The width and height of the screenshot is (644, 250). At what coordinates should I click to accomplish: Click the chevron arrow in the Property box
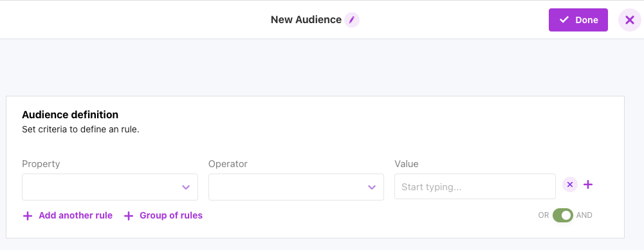[x=186, y=187]
